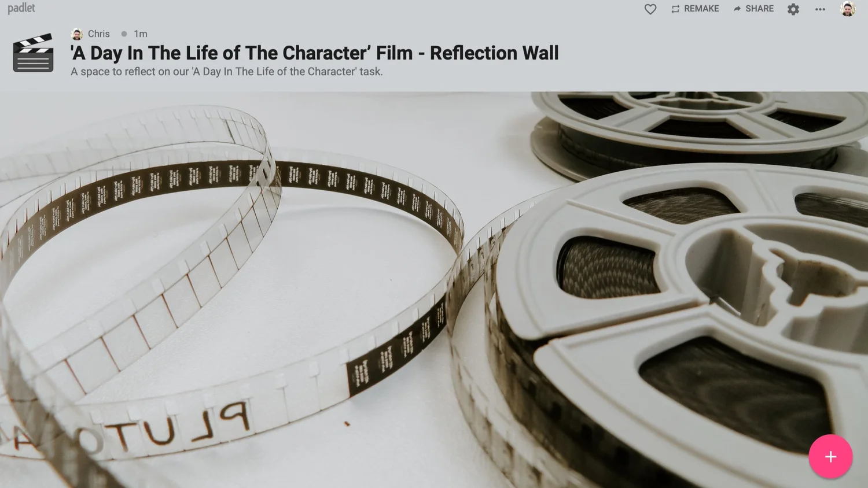The image size is (868, 488).
Task: Click the pink plus button to add a post
Action: click(830, 456)
